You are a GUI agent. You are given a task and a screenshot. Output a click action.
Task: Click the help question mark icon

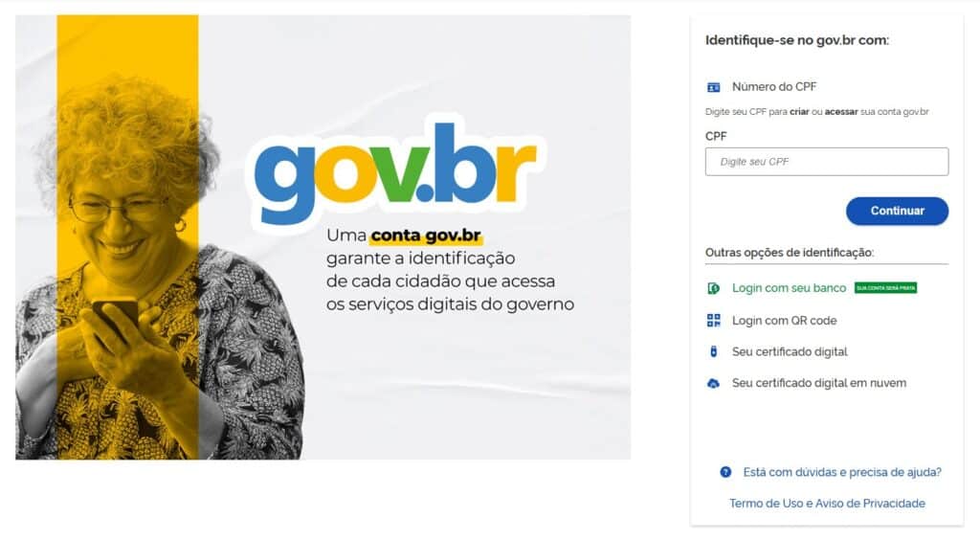tap(725, 472)
